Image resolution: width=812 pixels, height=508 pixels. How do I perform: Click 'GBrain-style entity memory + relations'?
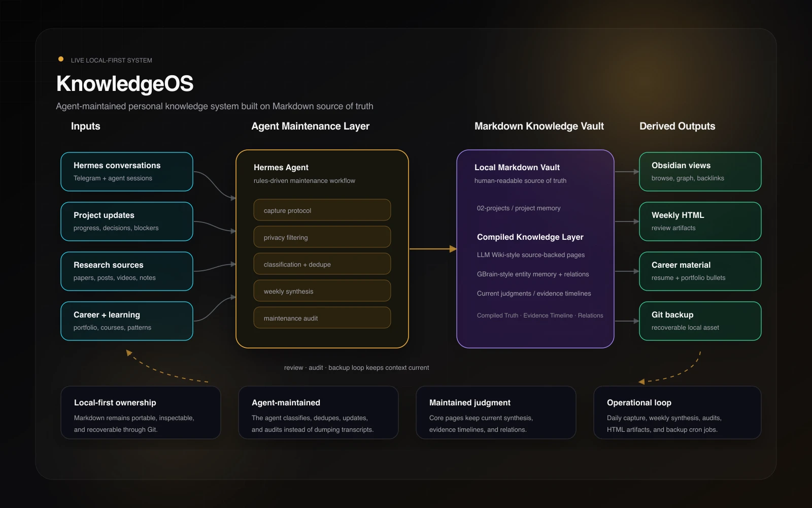[x=533, y=274]
